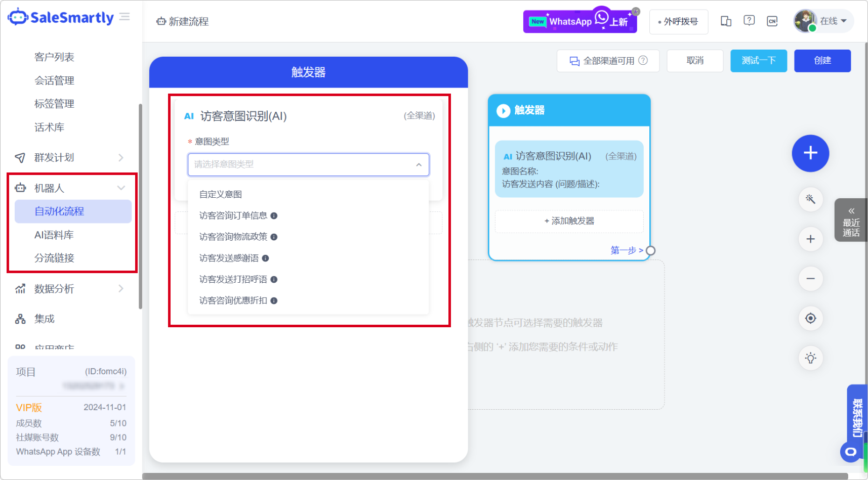The image size is (868, 480).
Task: Open the help question mark icon
Action: coord(749,21)
